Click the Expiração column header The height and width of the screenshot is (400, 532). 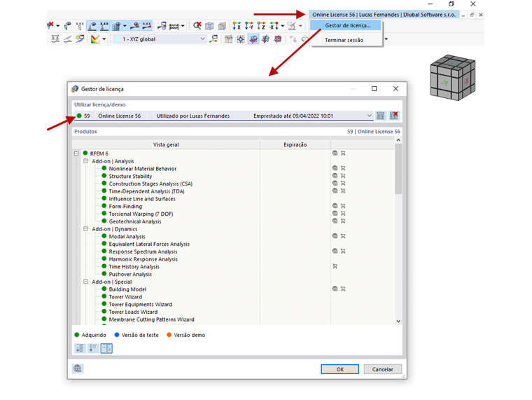point(295,144)
